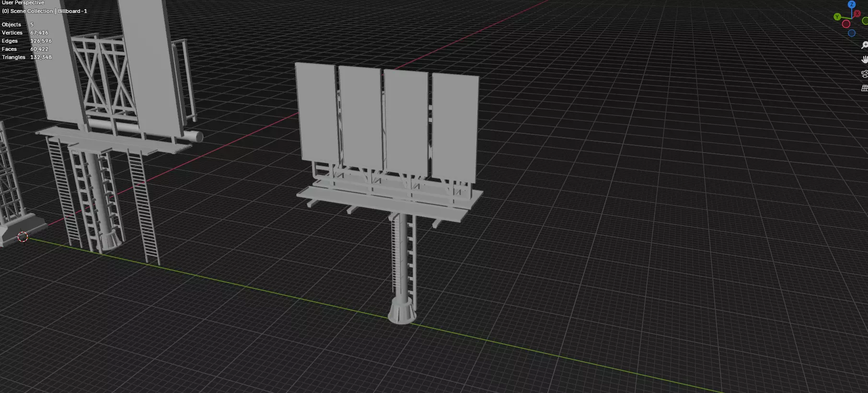
Task: Click the 'User Perspective' label
Action: pos(23,3)
